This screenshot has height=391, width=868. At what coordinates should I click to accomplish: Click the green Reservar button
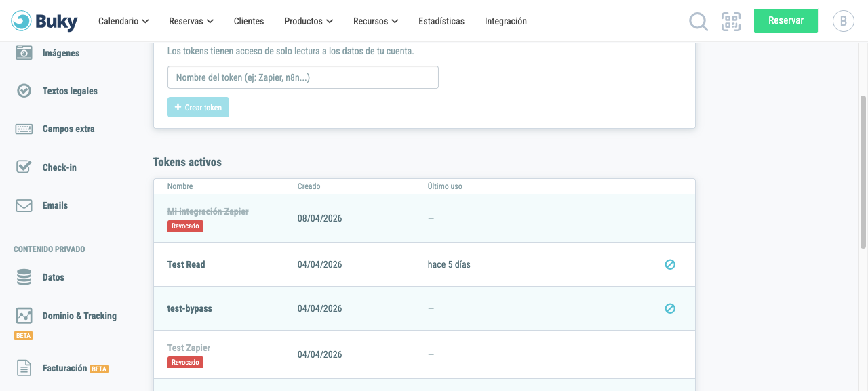point(786,20)
